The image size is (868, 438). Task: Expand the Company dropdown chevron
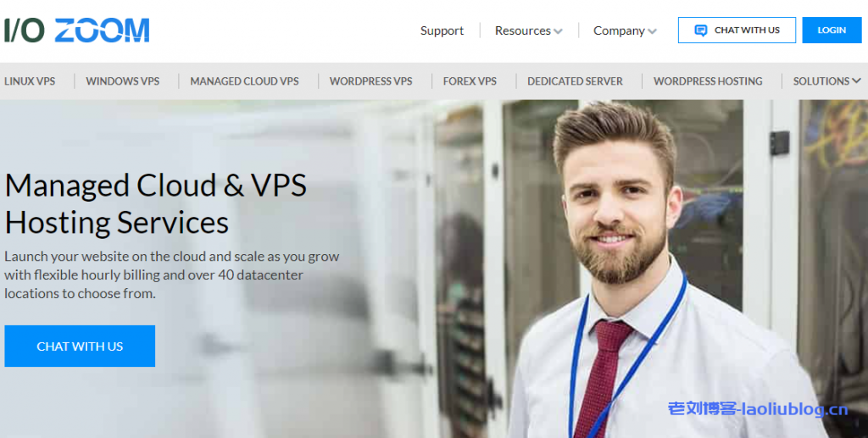tap(652, 31)
